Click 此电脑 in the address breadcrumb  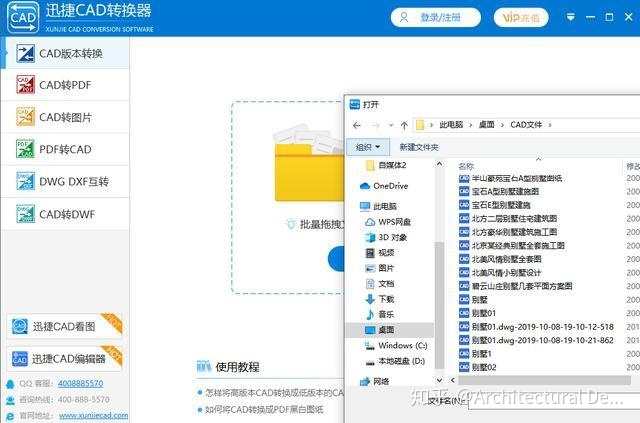pyautogui.click(x=451, y=125)
